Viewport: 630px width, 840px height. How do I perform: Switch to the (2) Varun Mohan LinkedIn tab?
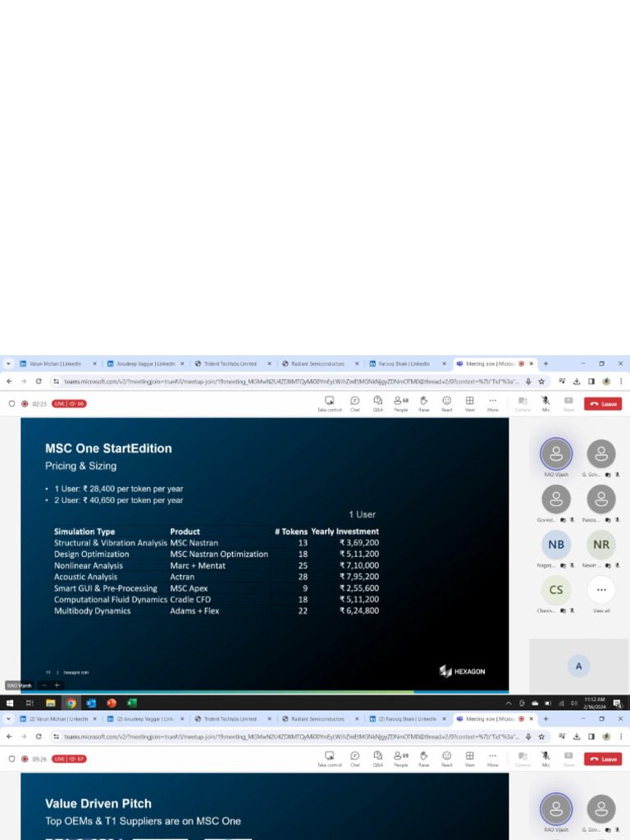coord(58,719)
